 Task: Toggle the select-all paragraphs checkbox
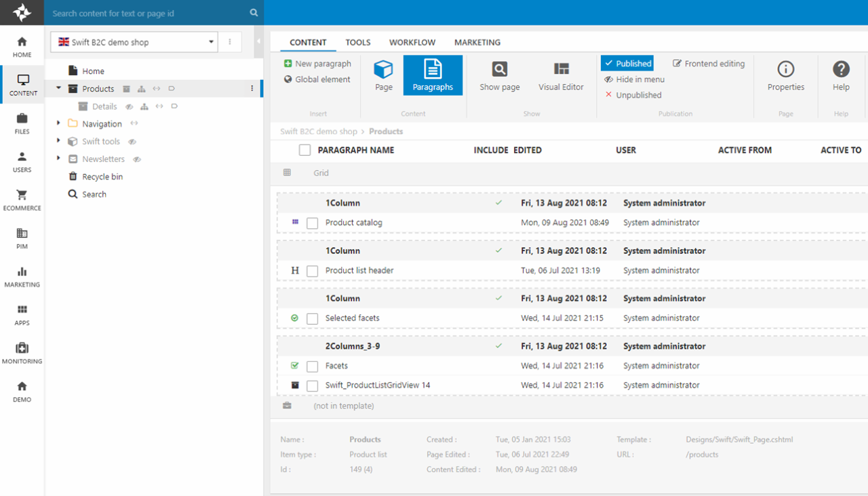click(305, 150)
